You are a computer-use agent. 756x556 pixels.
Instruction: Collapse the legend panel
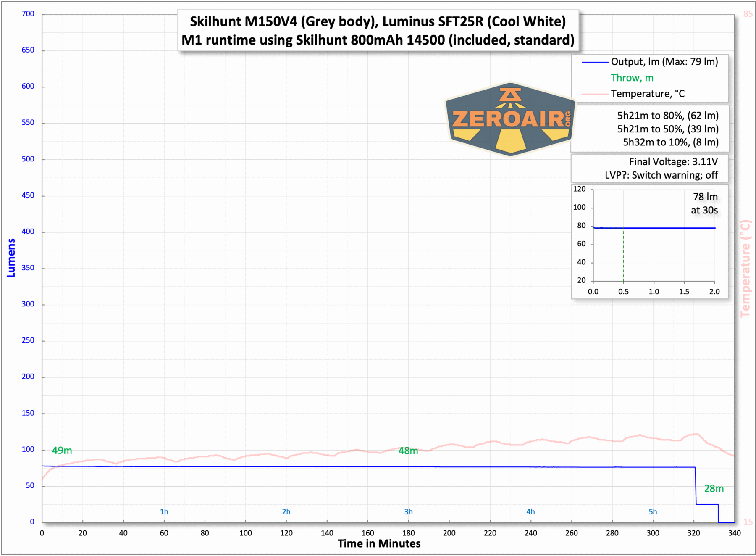coord(649,78)
